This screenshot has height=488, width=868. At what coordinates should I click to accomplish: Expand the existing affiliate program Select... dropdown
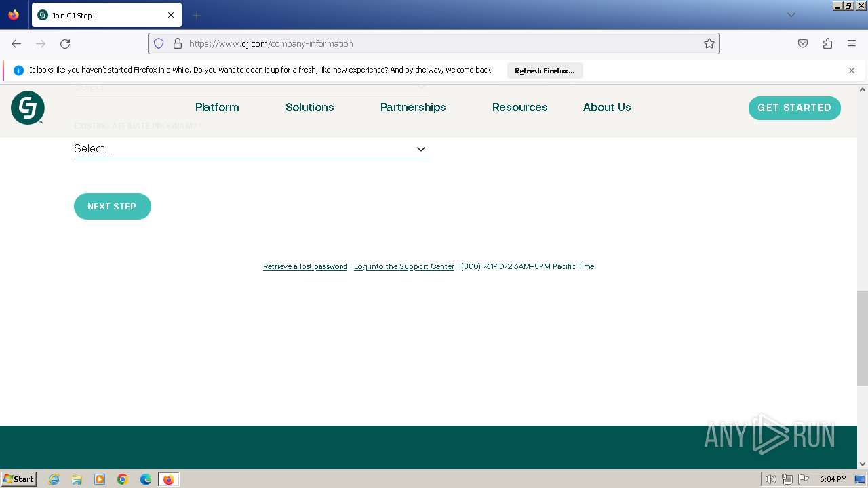[251, 149]
